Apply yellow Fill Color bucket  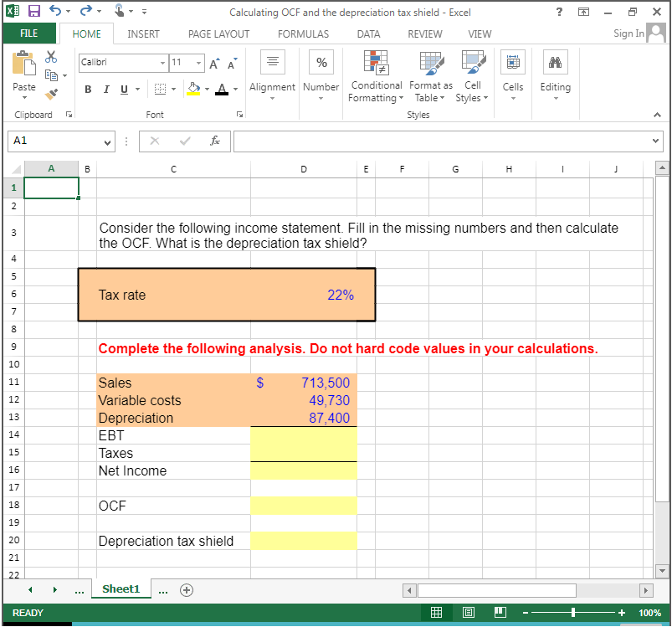coord(193,89)
